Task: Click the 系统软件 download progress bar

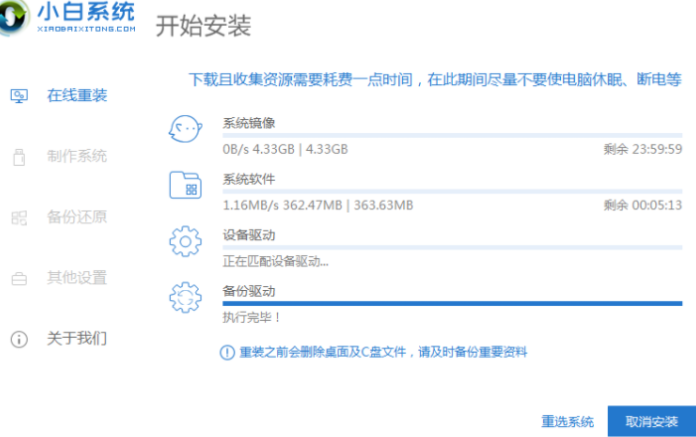Action: (x=452, y=191)
